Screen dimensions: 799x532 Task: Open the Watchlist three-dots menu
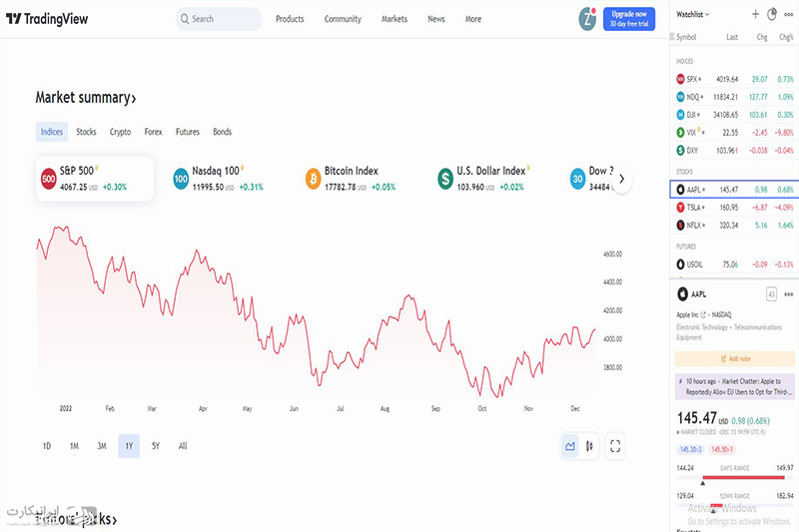click(788, 14)
